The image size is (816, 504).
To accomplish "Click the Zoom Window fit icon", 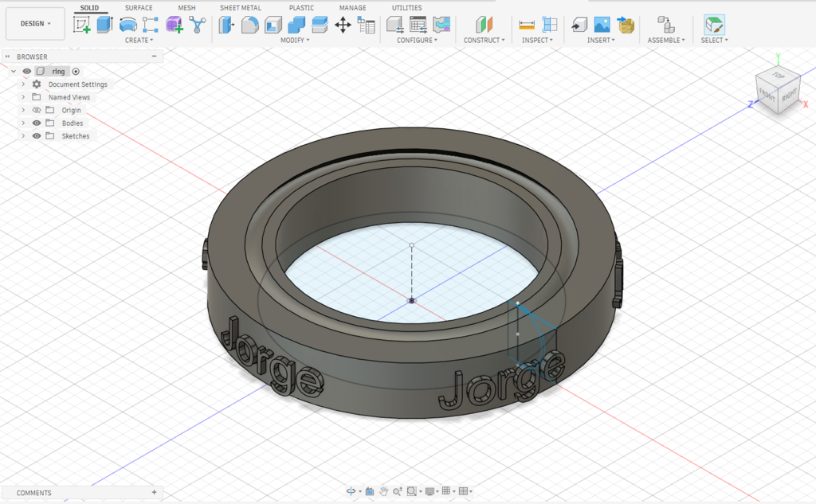I will pos(412,491).
